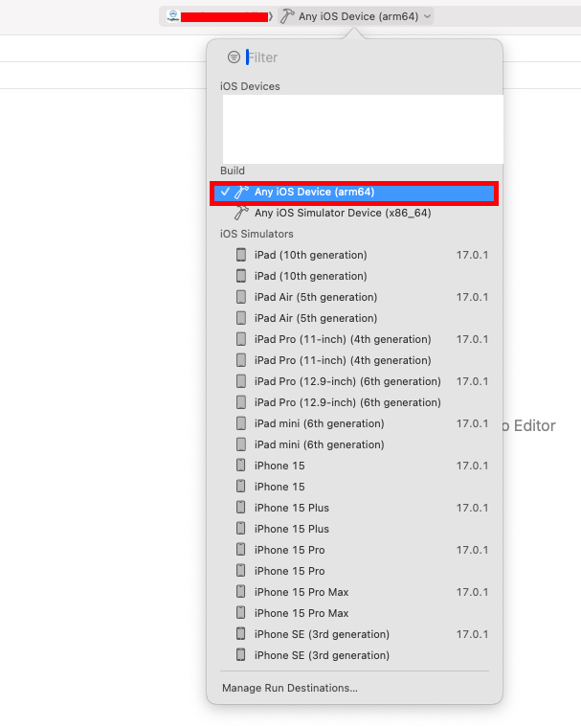The image size is (581, 728).
Task: Click the device icon of iPad Pro (11-inch) 17.0.1
Action: [x=241, y=339]
